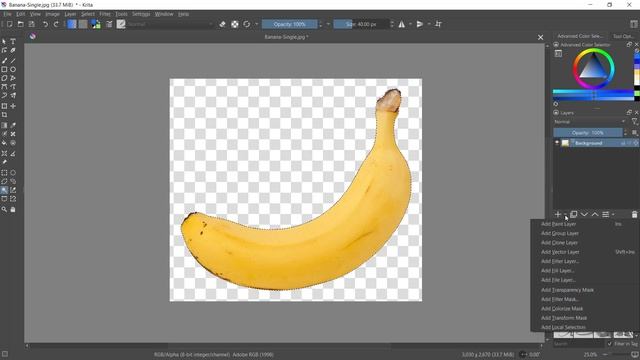Expand arrow beside layer properties icon
The width and height of the screenshot is (640, 360).
613,214
